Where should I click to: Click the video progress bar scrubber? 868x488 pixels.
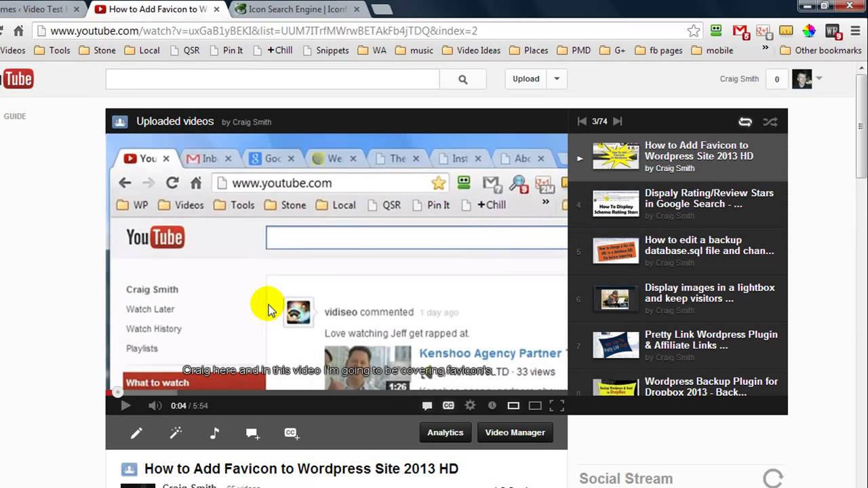(118, 392)
